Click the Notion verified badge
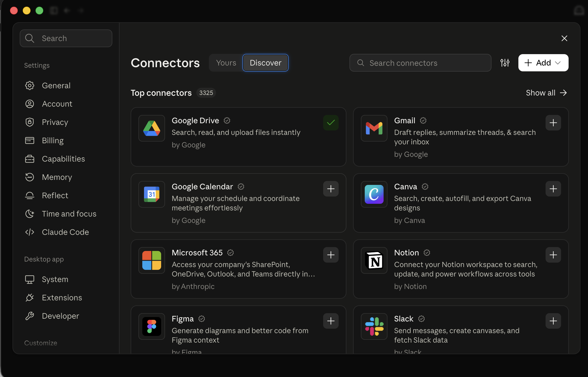 coord(427,253)
